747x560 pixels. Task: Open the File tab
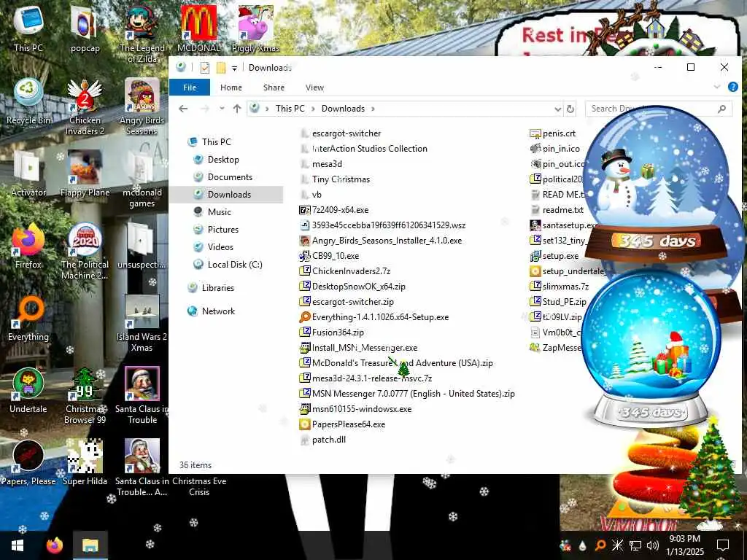tap(190, 87)
